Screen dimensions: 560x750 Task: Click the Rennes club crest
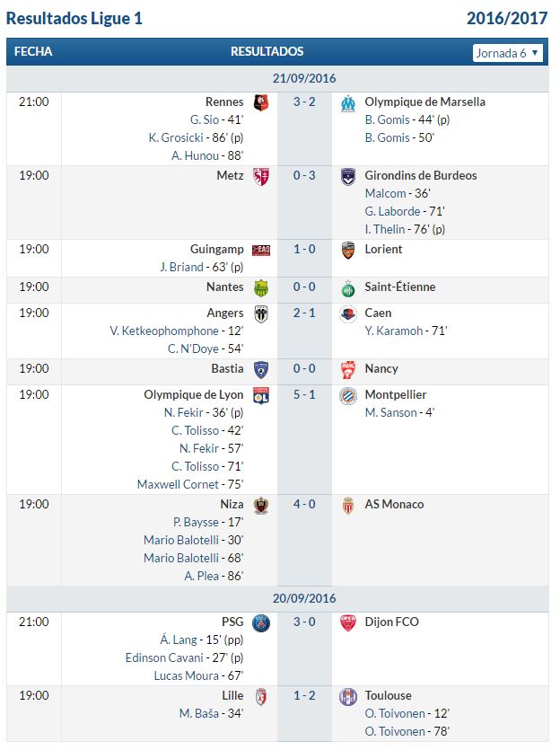[261, 102]
